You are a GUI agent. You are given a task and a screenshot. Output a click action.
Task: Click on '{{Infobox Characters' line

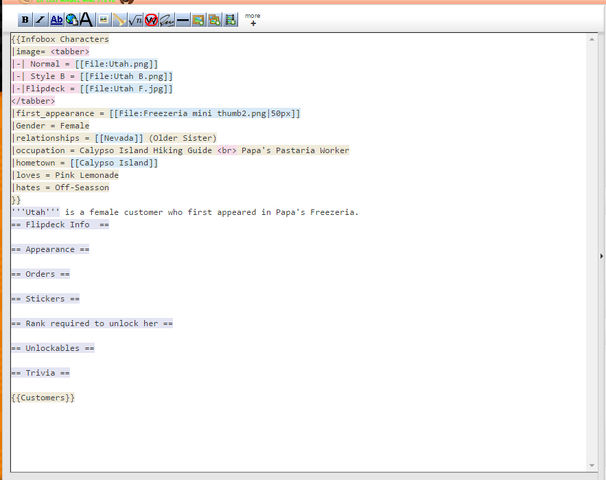point(60,39)
